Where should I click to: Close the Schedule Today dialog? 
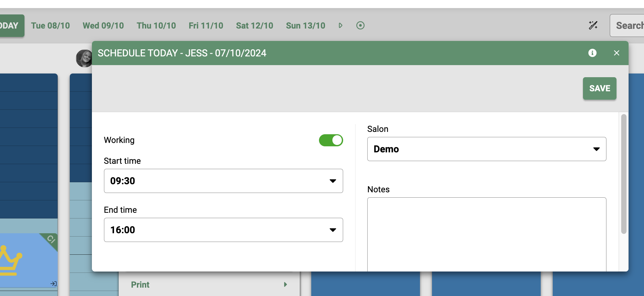click(x=616, y=53)
